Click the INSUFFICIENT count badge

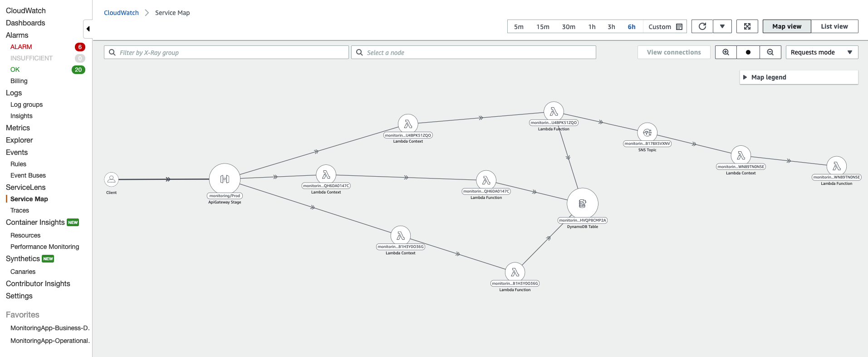point(80,58)
